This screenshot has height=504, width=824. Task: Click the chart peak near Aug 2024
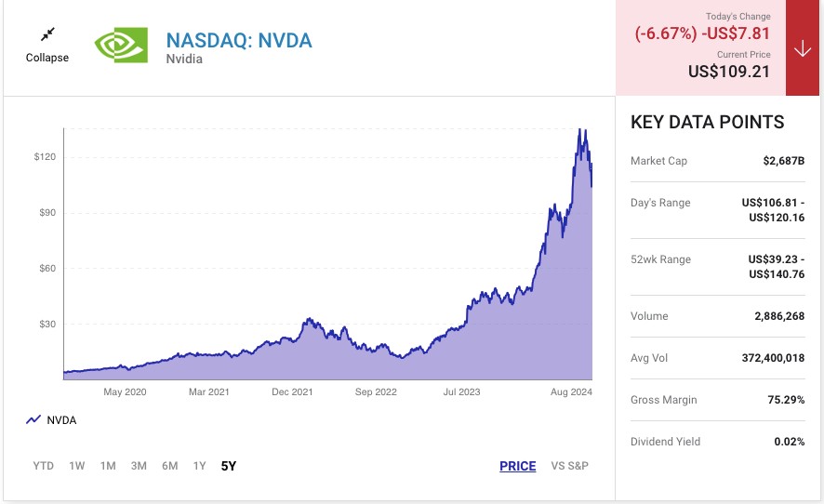coord(581,130)
